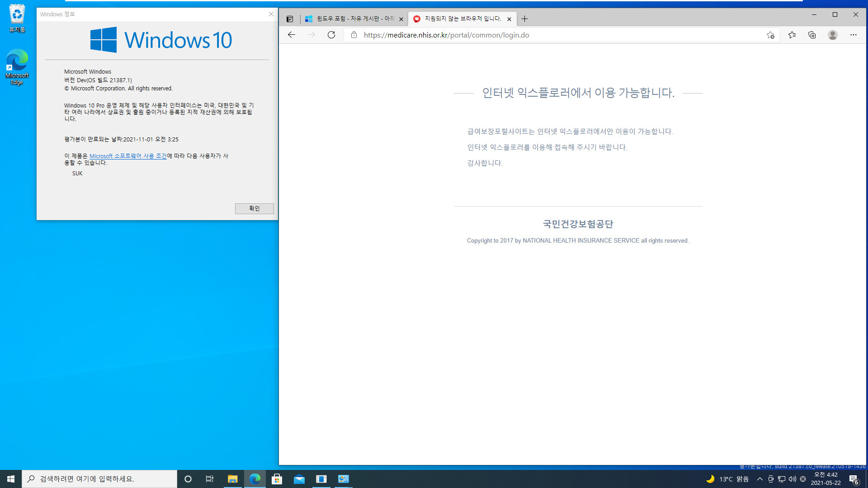Open network status tray icon
The height and width of the screenshot is (488, 868).
(782, 479)
